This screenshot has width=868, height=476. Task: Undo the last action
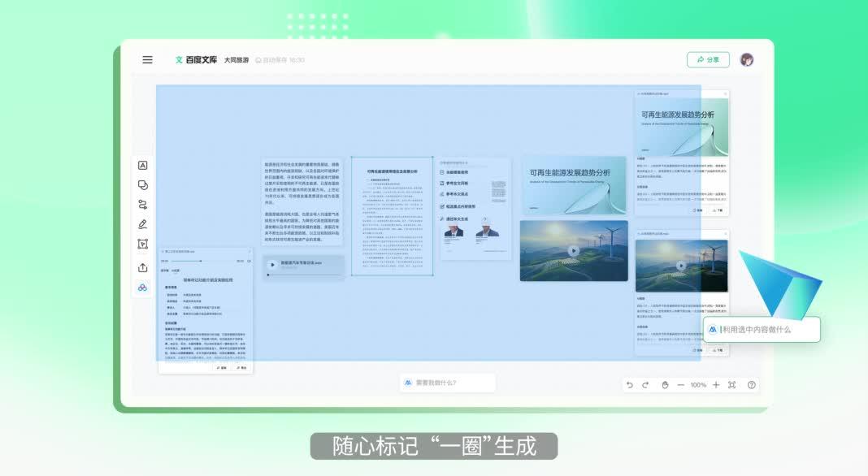coord(629,384)
